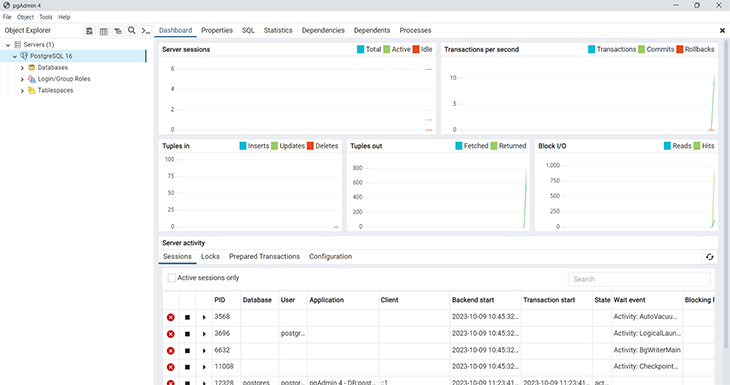Terminate session with PID 11008
The height and width of the screenshot is (385, 730).
tap(171, 367)
